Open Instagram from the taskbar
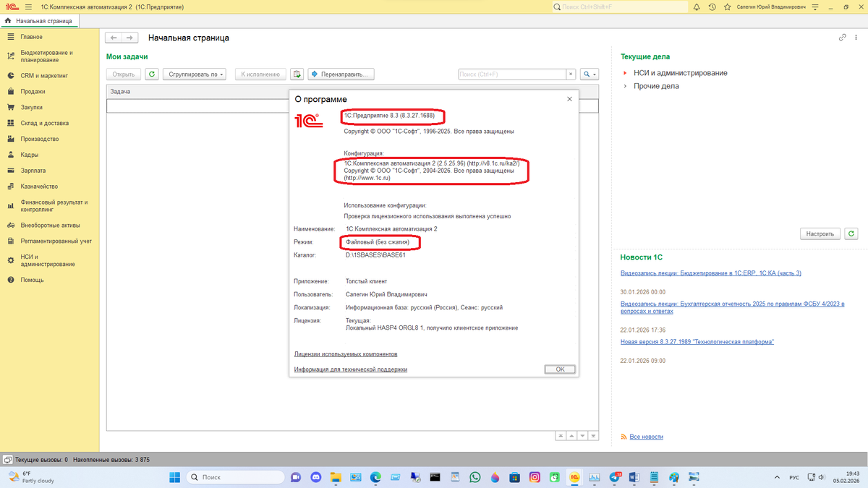Image resolution: width=868 pixels, height=488 pixels. [535, 477]
